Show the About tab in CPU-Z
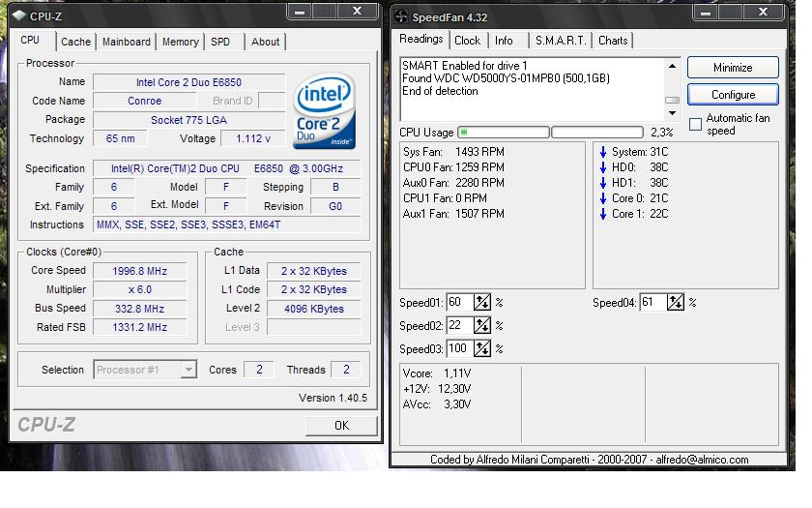Image resolution: width=812 pixels, height=508 pixels. coord(265,42)
